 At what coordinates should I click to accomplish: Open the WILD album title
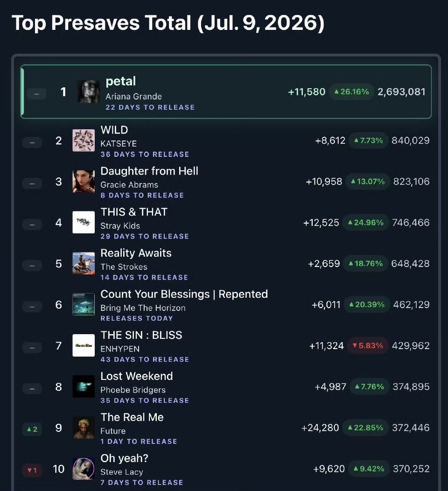pyautogui.click(x=114, y=130)
